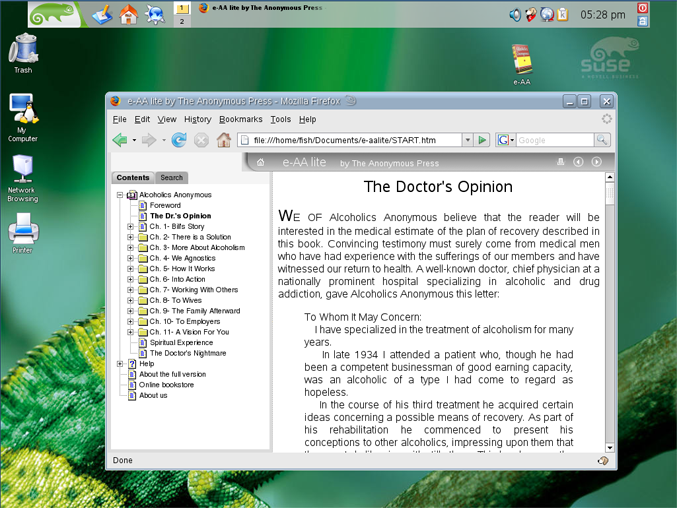Click the lock screen panel button
Screen dimensions: 677x508
642,21
